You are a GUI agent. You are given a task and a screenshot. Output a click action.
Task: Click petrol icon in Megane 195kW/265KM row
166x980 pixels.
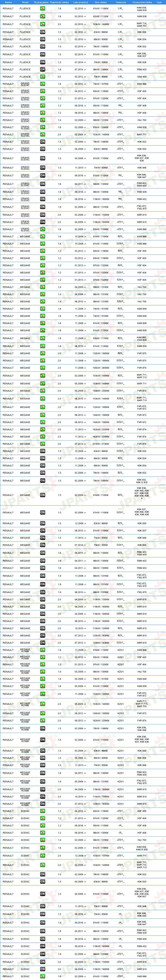(x=42, y=368)
